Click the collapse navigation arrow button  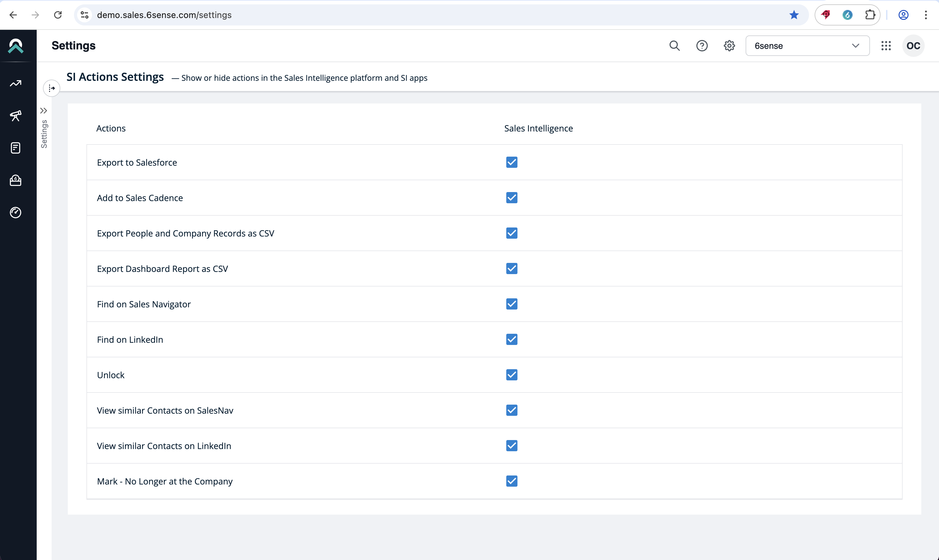click(52, 88)
